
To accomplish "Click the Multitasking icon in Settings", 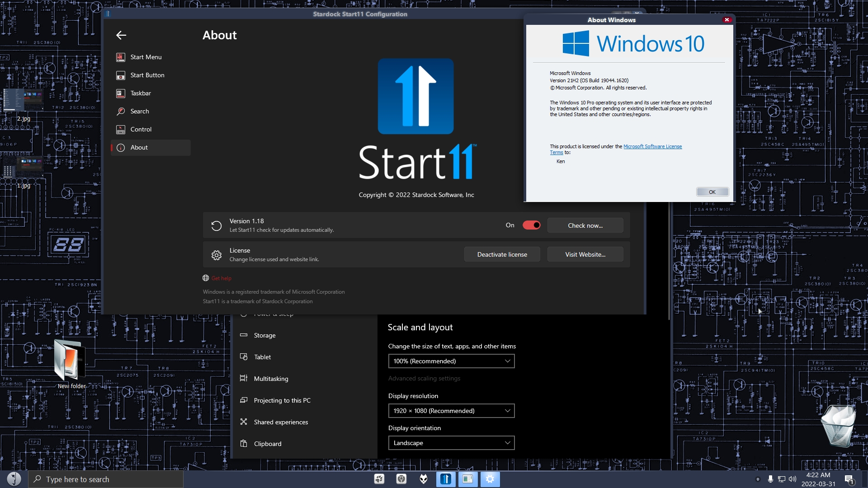I will (244, 378).
